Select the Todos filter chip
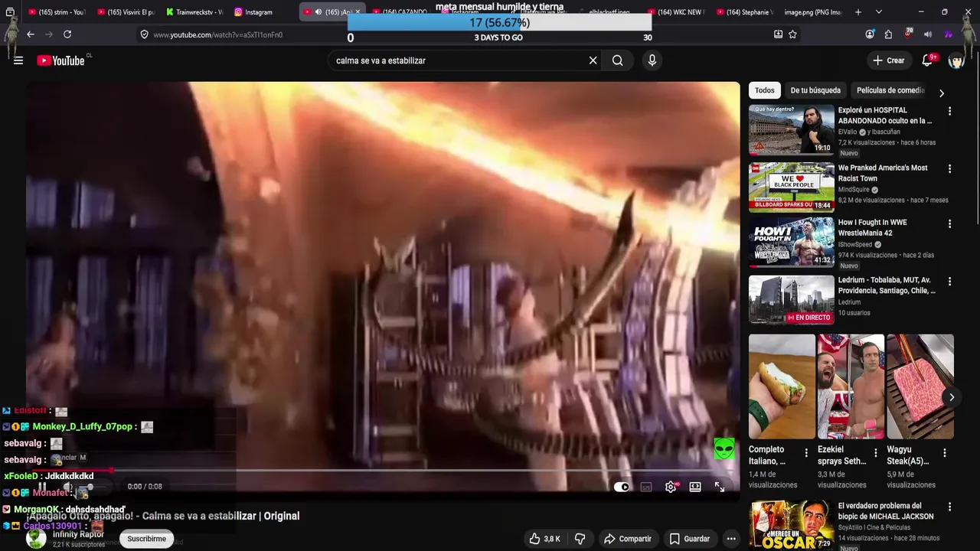Image resolution: width=980 pixels, height=551 pixels. pos(765,90)
